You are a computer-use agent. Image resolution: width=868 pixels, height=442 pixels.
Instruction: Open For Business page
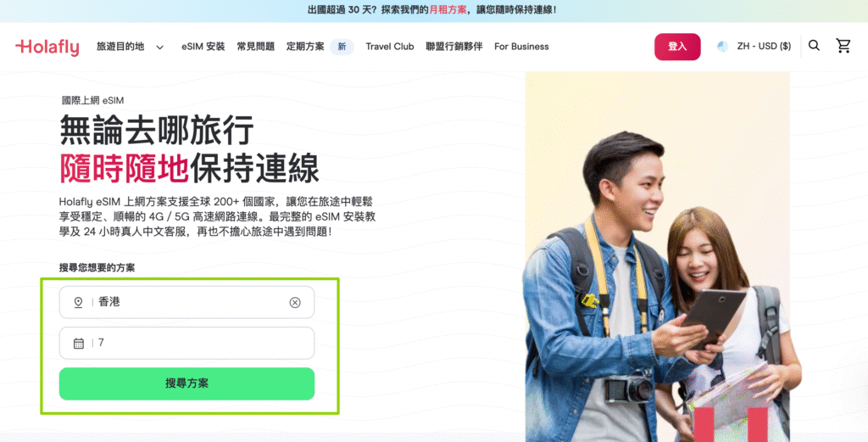coord(521,47)
